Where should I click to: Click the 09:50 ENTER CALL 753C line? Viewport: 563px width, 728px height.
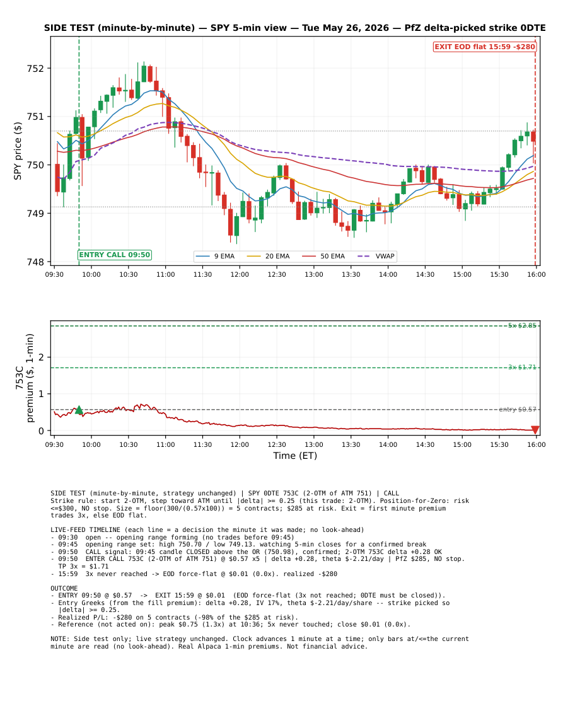click(x=258, y=559)
